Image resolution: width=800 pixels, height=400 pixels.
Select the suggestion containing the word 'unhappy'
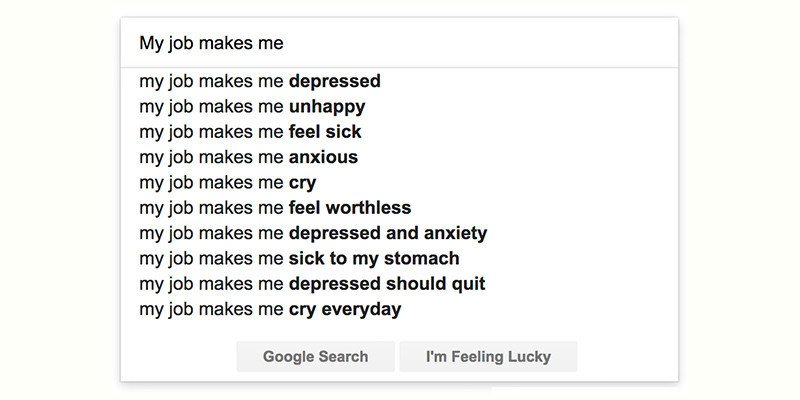click(x=252, y=106)
